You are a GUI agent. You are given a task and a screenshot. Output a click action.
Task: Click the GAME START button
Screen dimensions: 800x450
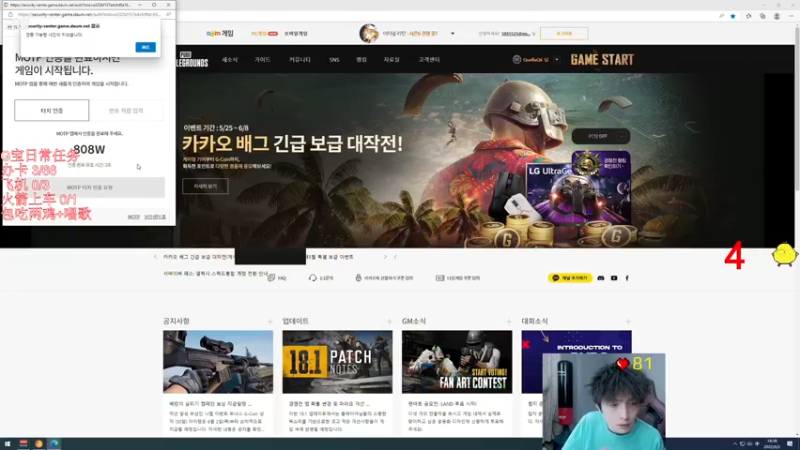[x=602, y=60]
